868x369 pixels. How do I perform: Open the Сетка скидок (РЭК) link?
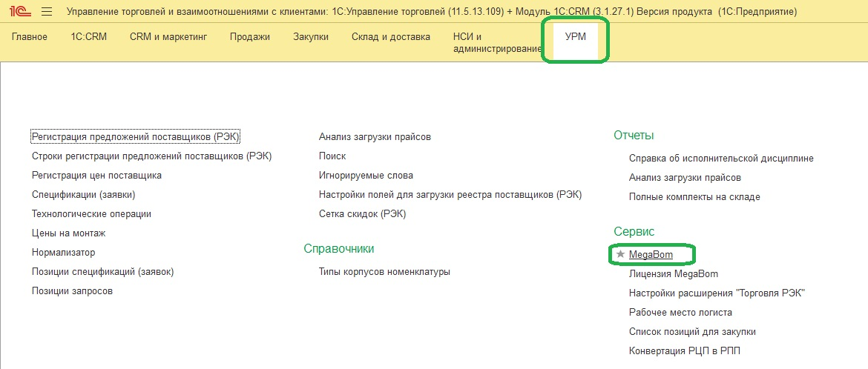362,213
